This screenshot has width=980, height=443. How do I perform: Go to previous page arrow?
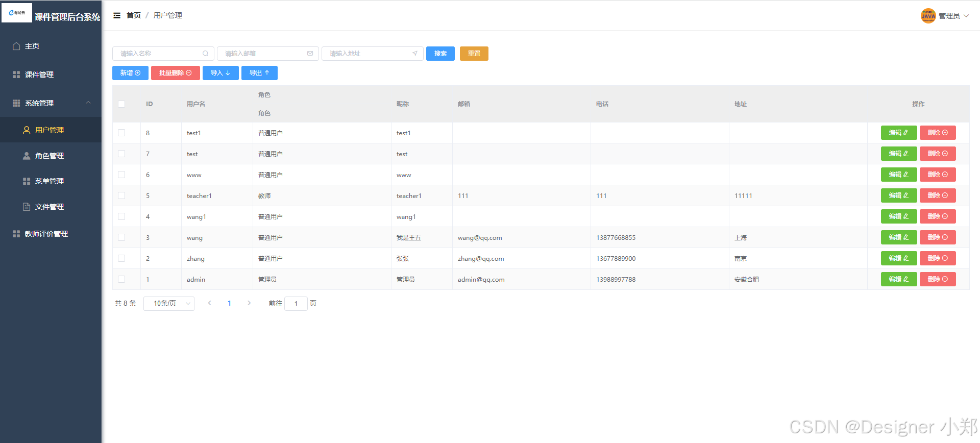[x=209, y=303]
